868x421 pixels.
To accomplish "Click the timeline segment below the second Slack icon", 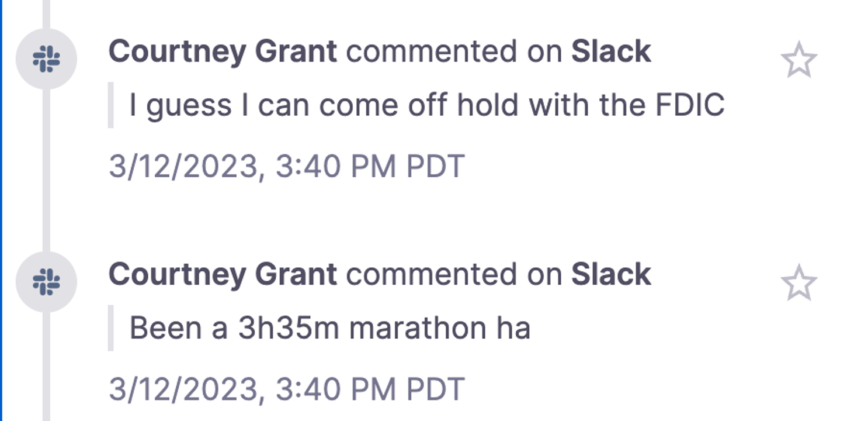I will 46,367.
